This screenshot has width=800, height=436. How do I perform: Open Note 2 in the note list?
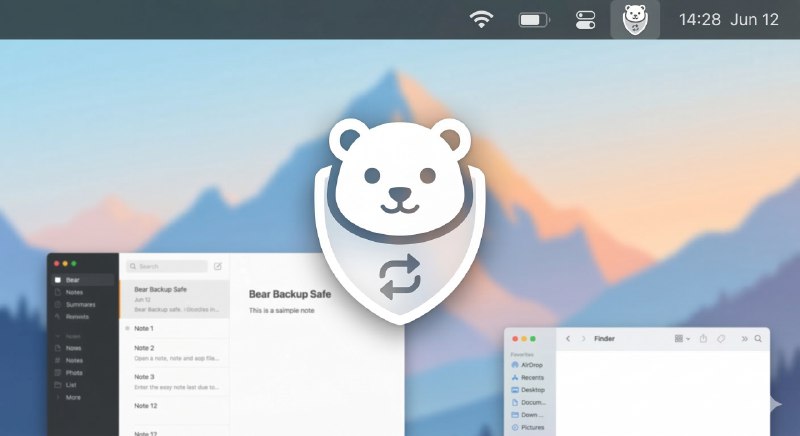[x=174, y=353]
